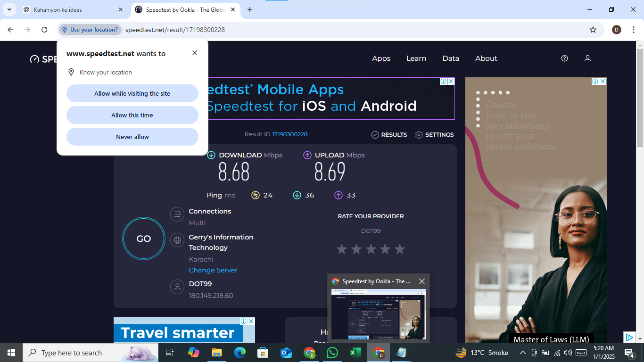Select the Speedtest by Ookla tab
Image resolution: width=644 pixels, height=362 pixels.
[x=185, y=9]
